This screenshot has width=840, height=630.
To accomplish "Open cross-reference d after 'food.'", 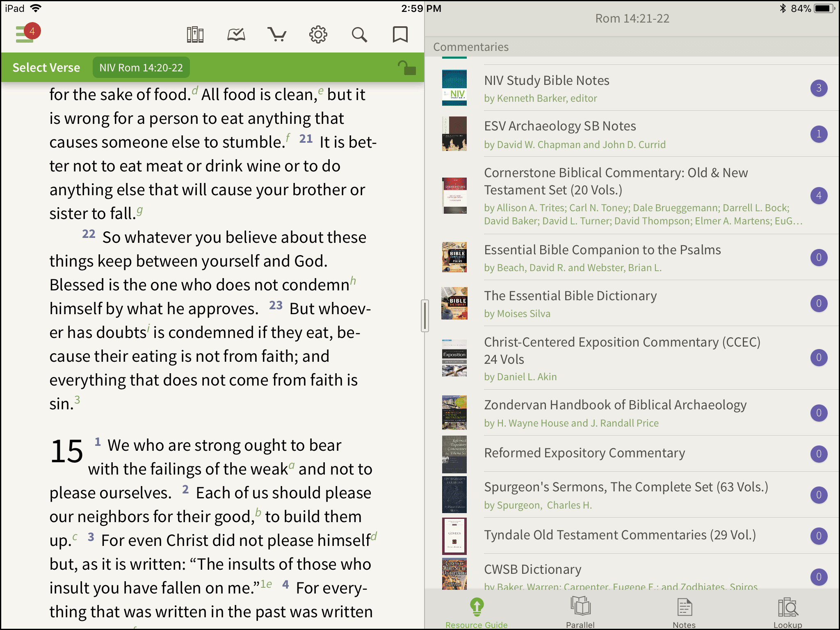I will (195, 90).
